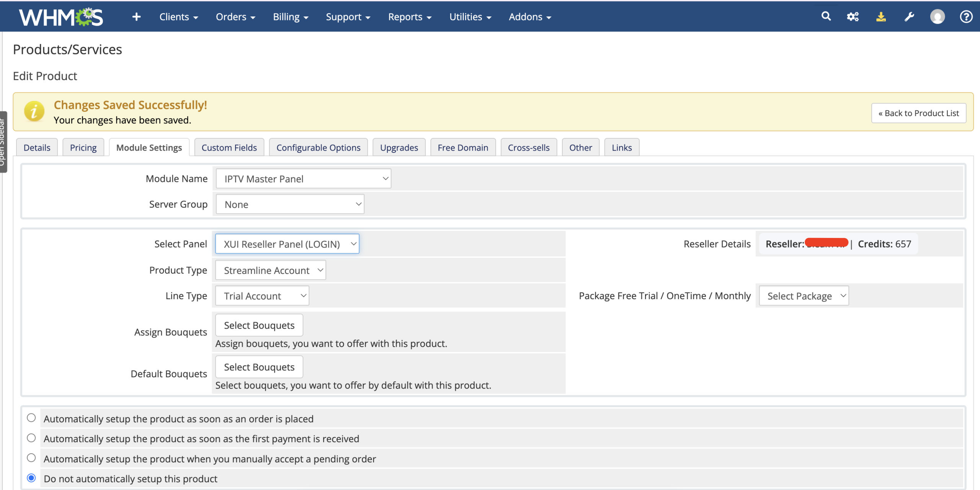Image resolution: width=980 pixels, height=490 pixels.
Task: Expand the Utilities menu
Action: point(470,17)
